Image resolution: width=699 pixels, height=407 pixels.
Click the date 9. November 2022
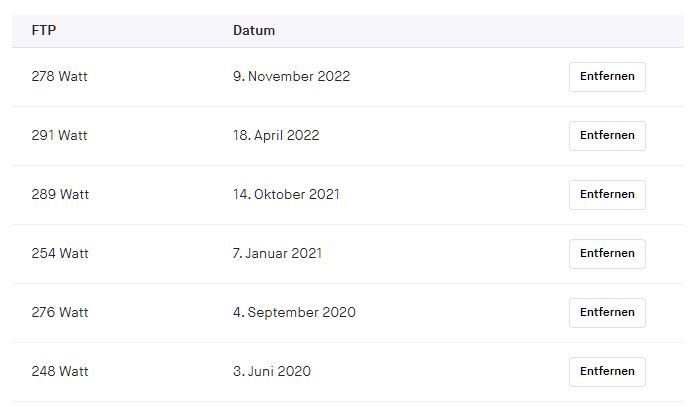coord(291,77)
